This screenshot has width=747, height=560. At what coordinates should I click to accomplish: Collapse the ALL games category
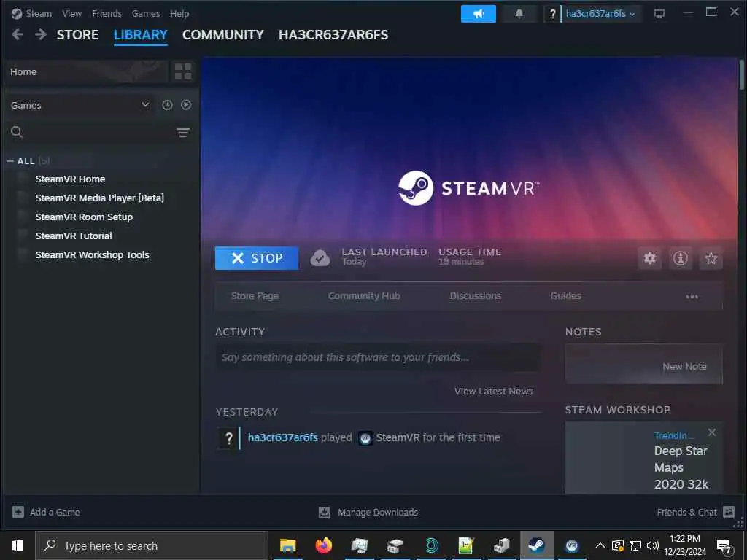click(x=10, y=161)
